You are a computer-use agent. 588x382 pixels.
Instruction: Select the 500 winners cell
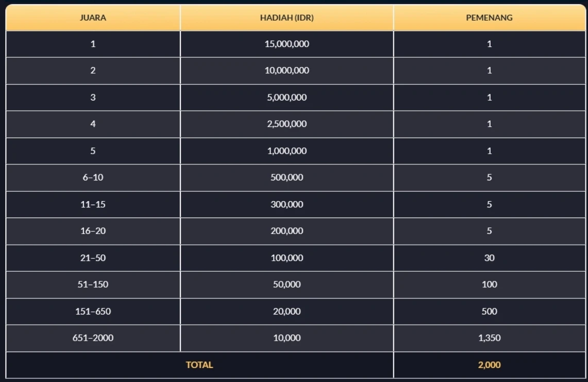[x=489, y=311]
